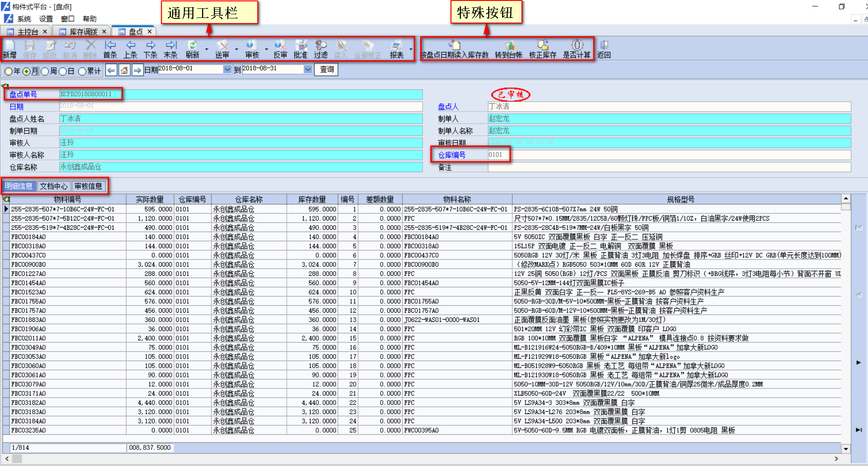Image resolution: width=868 pixels, height=466 pixels.
Task: Expand the 报表 (Report) dropdown arrow
Action: 411,49
